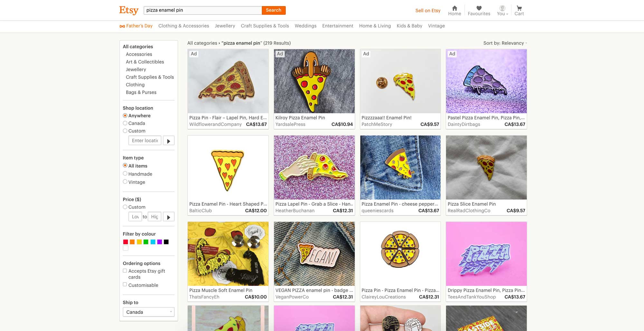Select Custom shop location radio

(125, 131)
